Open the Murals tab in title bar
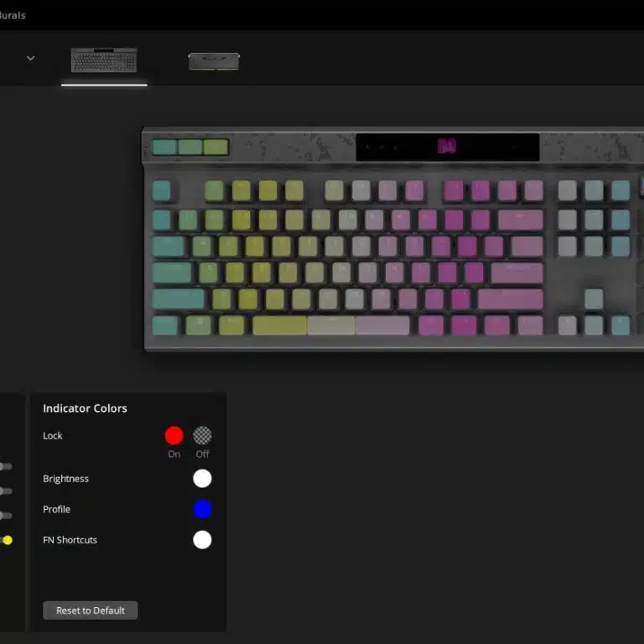Image resolution: width=644 pixels, height=644 pixels. click(x=12, y=15)
